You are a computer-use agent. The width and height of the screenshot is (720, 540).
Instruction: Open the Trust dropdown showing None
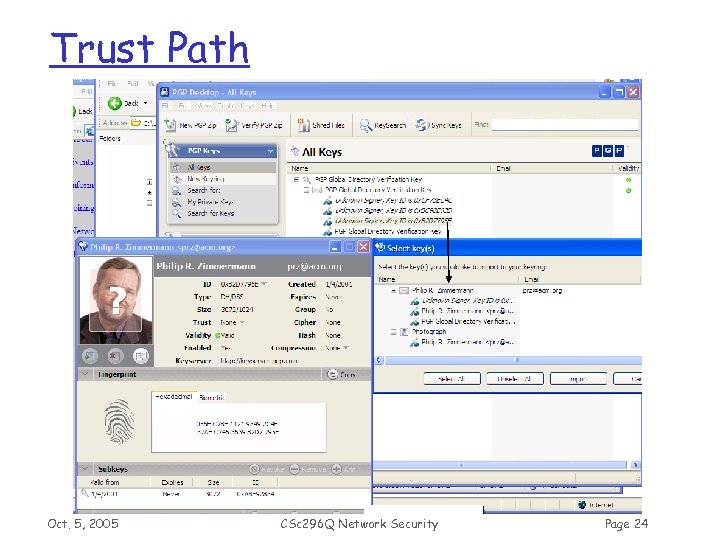click(242, 322)
